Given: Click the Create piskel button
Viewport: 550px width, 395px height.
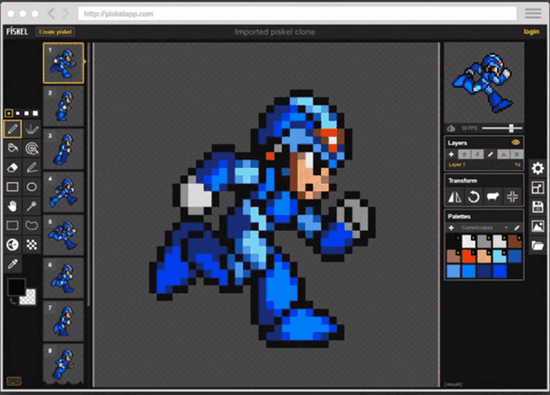Looking at the screenshot, I should click(55, 32).
